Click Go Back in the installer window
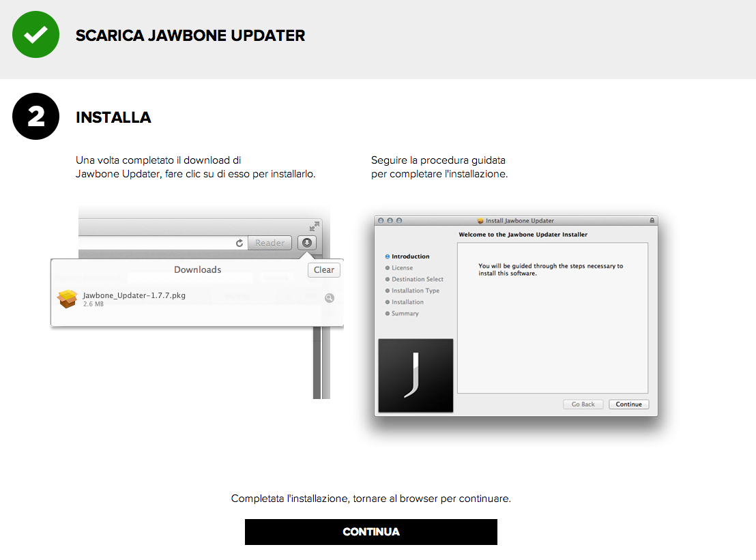Image resolution: width=756 pixels, height=560 pixels. coord(583,404)
